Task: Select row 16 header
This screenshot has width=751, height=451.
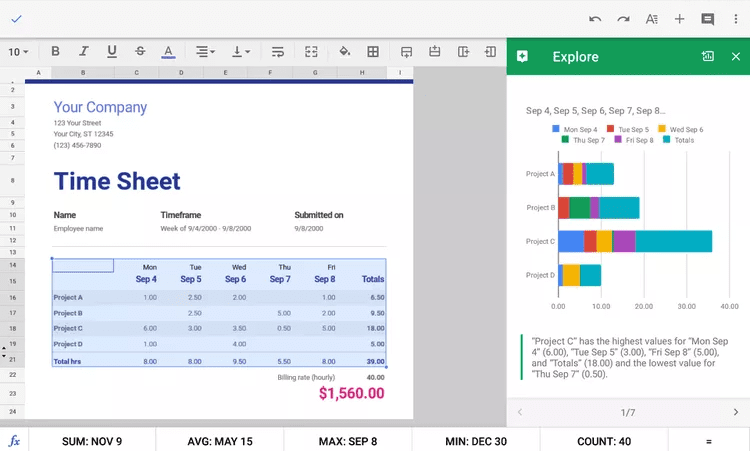Action: pyautogui.click(x=12, y=297)
